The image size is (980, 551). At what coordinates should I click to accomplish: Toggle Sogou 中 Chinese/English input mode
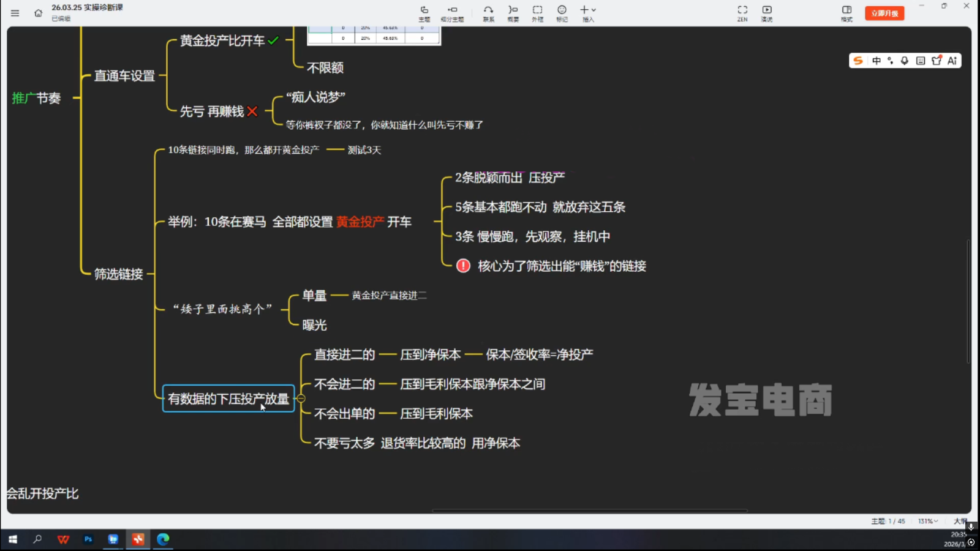coord(876,61)
